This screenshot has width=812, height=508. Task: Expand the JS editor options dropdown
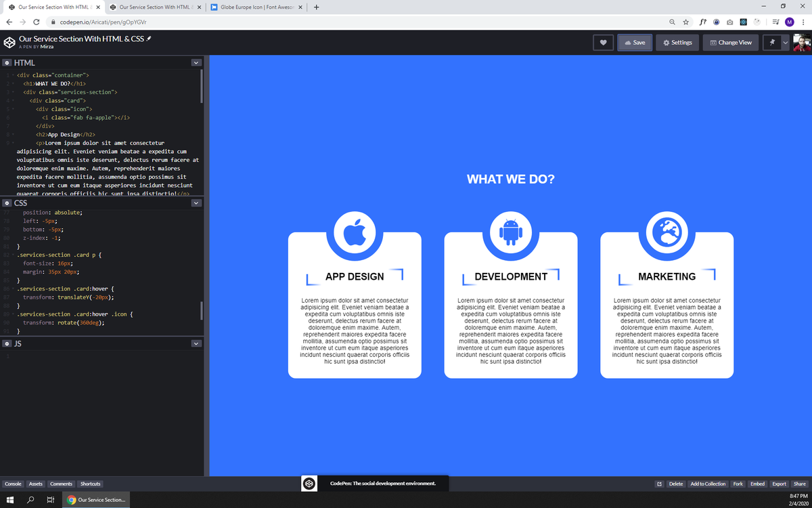pos(196,343)
